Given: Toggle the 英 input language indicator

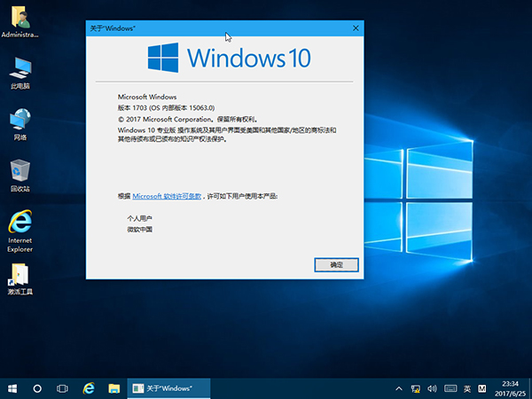Looking at the screenshot, I should 466,388.
